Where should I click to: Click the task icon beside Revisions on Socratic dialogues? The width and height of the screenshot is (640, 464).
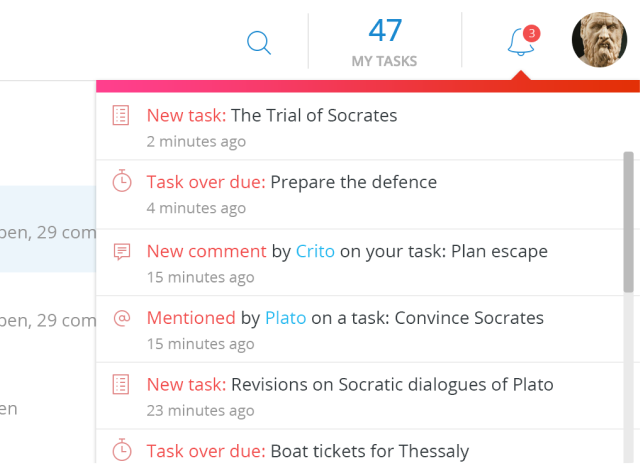[121, 384]
